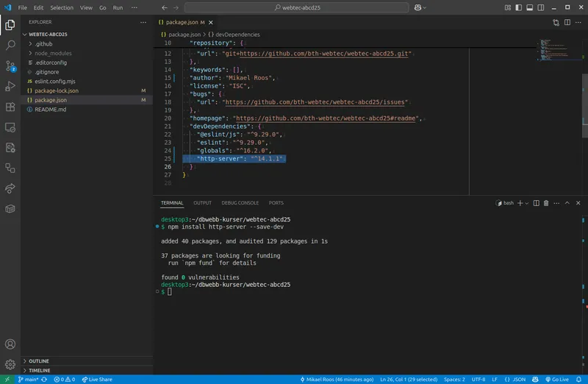Open package-lock.json in the explorer
Image resolution: width=588 pixels, height=384 pixels.
click(x=86, y=90)
